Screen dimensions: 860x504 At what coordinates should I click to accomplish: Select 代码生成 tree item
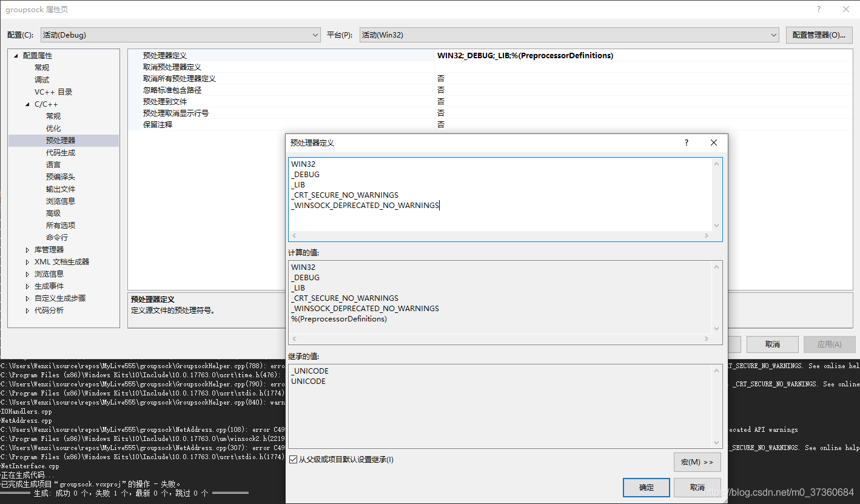[61, 153]
